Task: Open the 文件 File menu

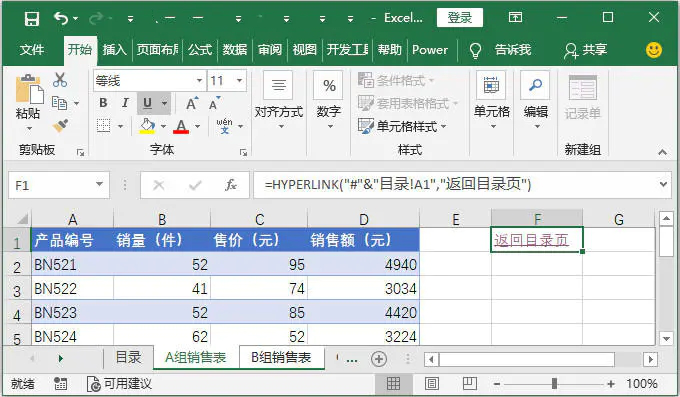Action: tap(32, 49)
